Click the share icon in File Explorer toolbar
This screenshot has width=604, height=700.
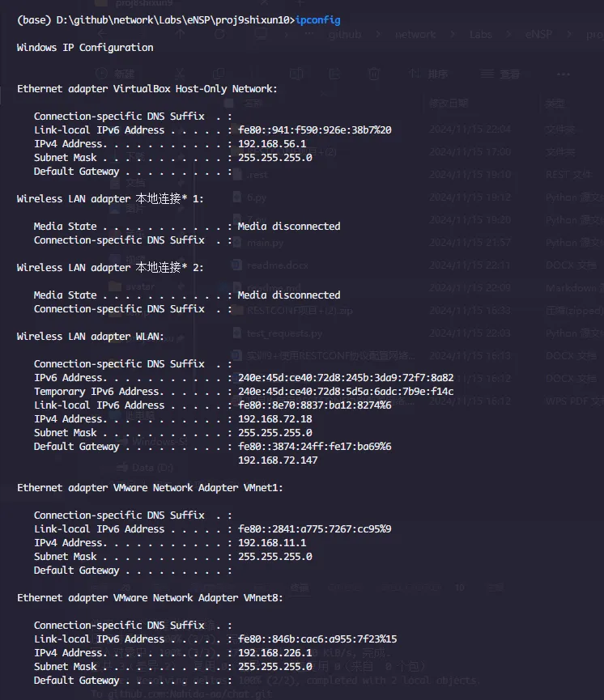click(x=334, y=74)
